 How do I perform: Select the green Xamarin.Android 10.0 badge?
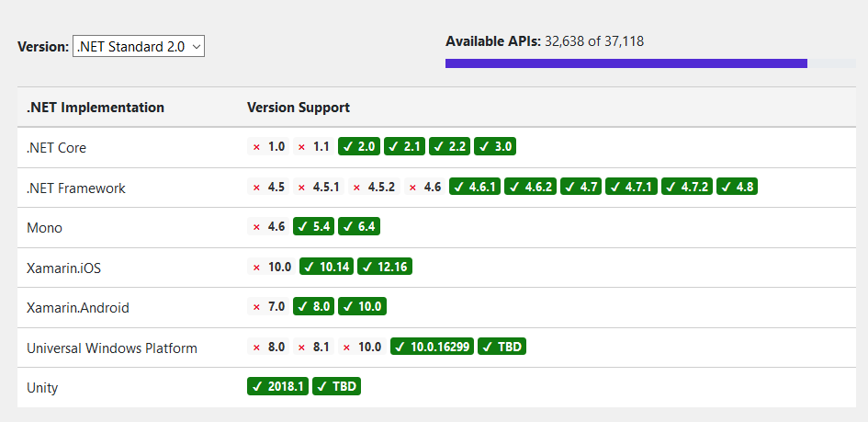click(363, 306)
